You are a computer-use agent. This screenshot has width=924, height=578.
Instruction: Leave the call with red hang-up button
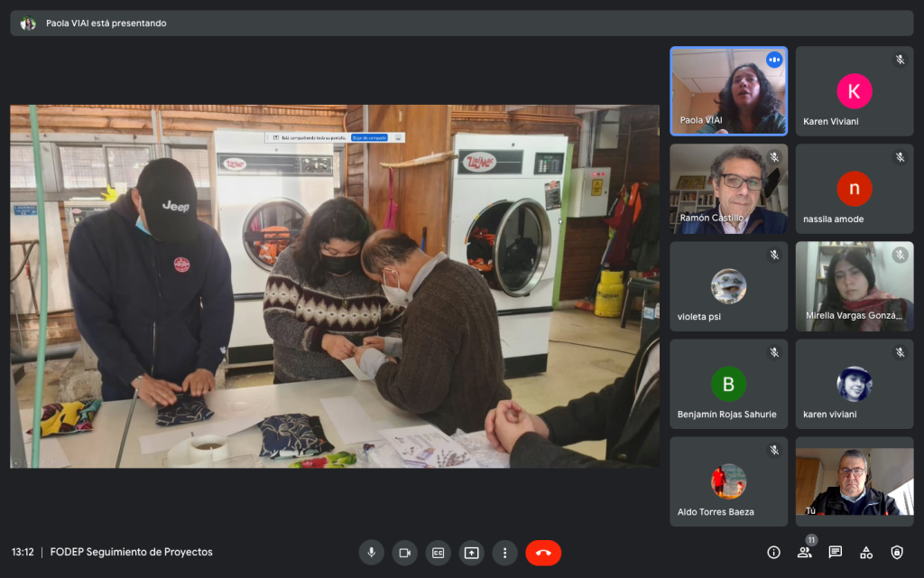click(x=543, y=553)
